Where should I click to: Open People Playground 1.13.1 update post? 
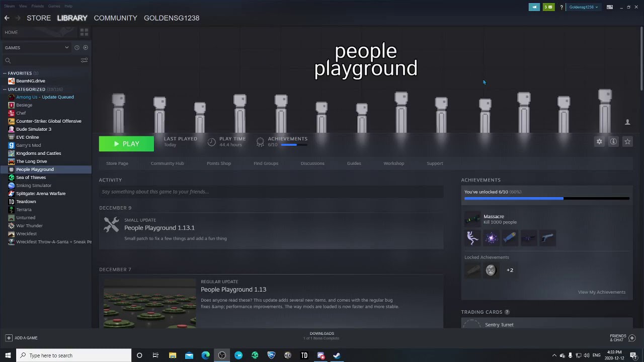tap(159, 228)
